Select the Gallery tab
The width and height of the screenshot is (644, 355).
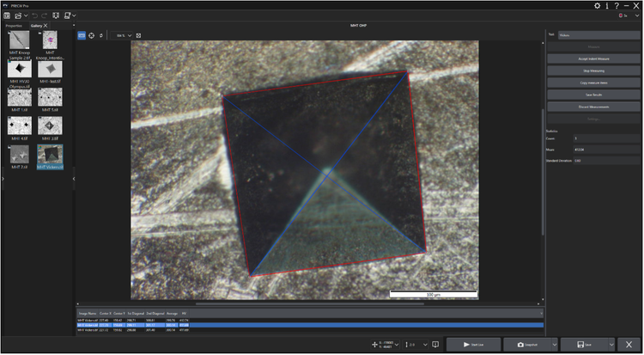[36, 26]
